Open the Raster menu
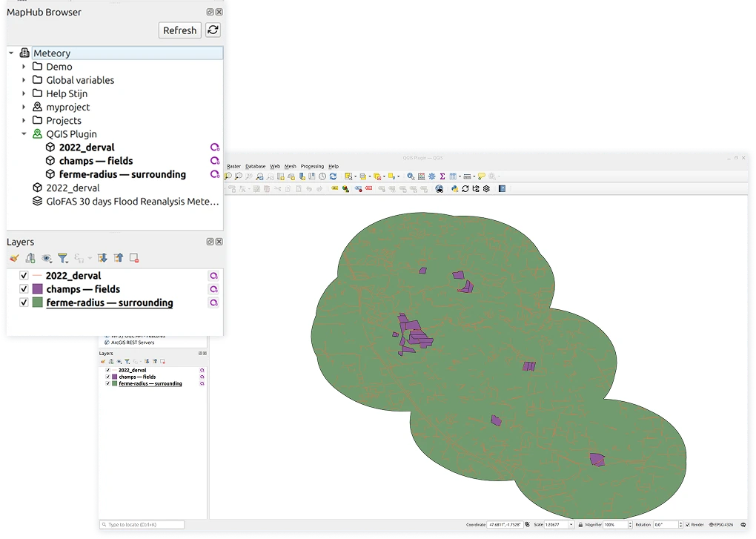 click(233, 166)
